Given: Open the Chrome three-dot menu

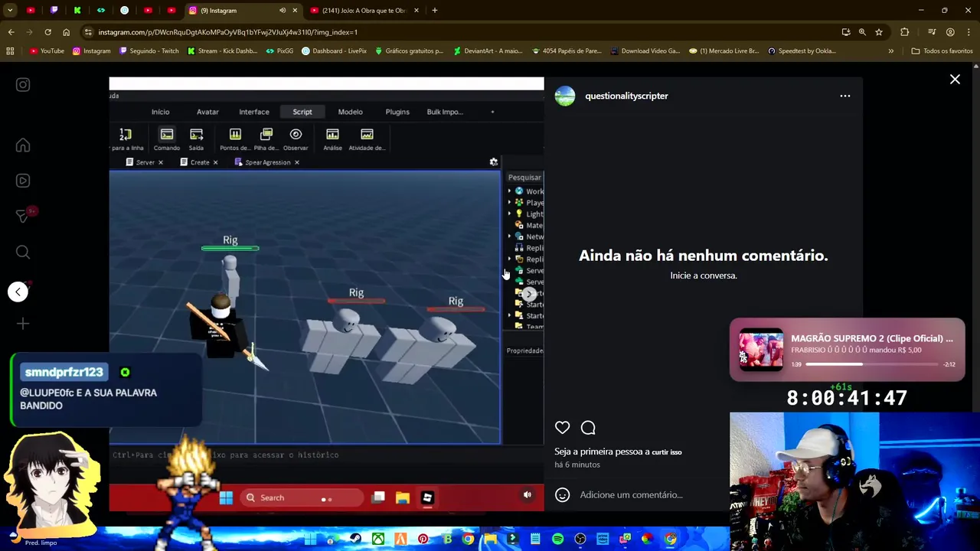Looking at the screenshot, I should (969, 32).
